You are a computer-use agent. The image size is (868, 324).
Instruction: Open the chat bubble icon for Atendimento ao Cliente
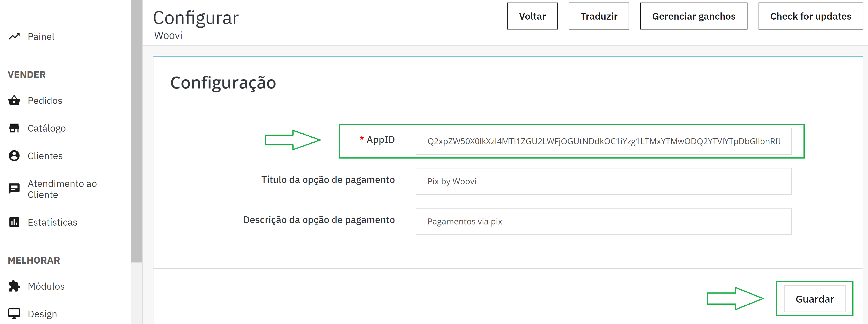click(14, 189)
